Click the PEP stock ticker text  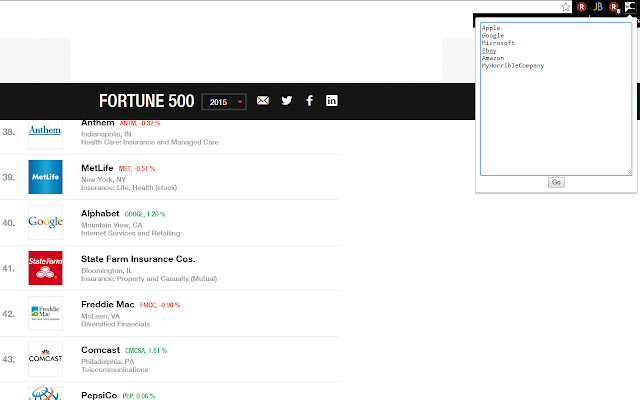pyautogui.click(x=139, y=396)
